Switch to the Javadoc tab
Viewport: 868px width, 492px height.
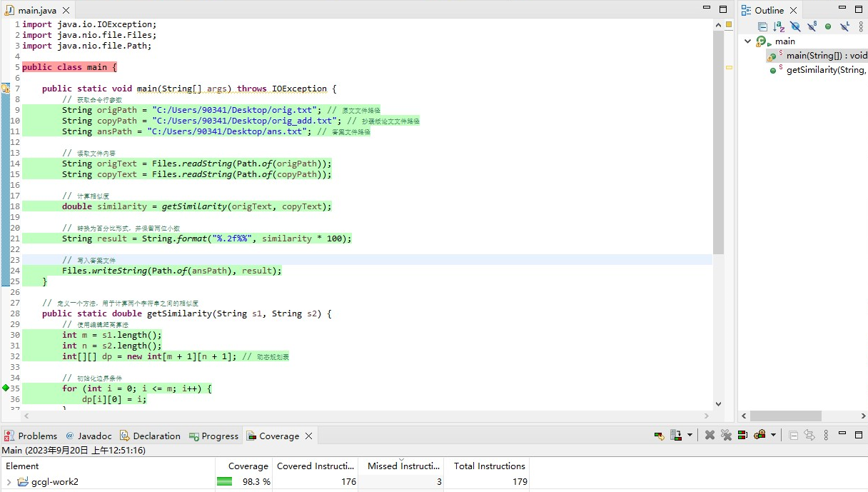coord(89,436)
